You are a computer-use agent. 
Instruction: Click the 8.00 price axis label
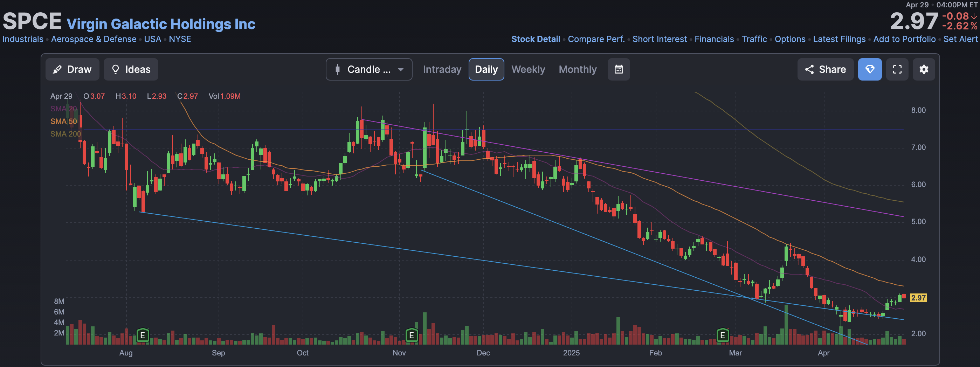click(x=918, y=110)
